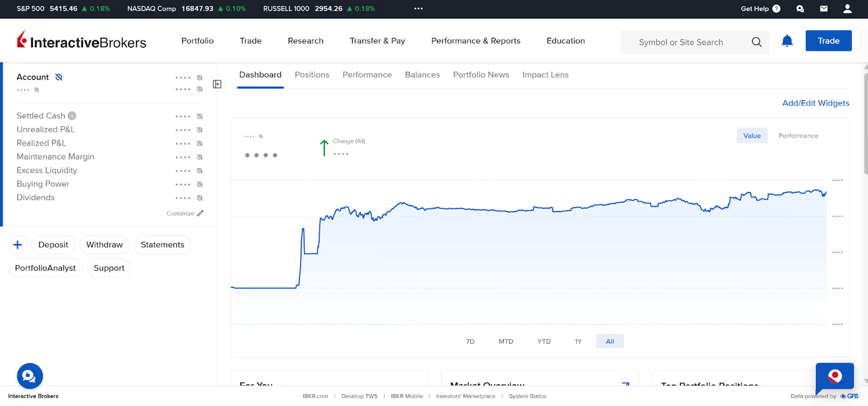Open Market Overview external arrow icon
868x406 pixels.
(626, 384)
